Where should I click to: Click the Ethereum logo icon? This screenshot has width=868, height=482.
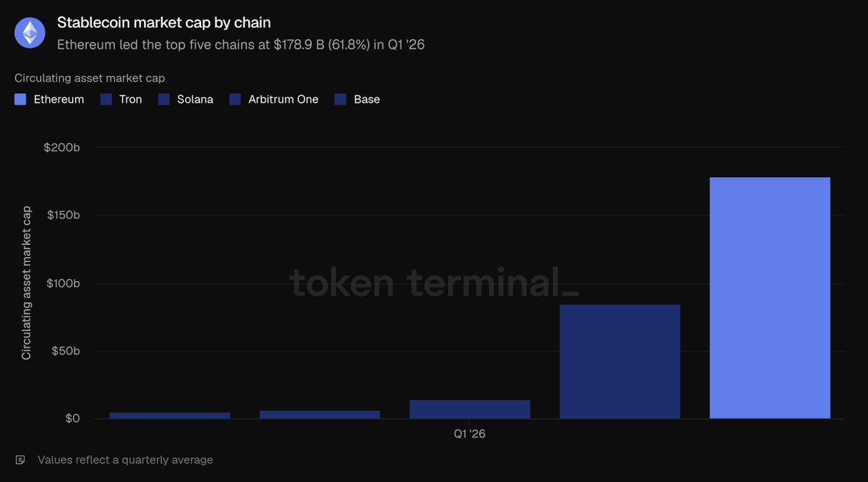30,33
